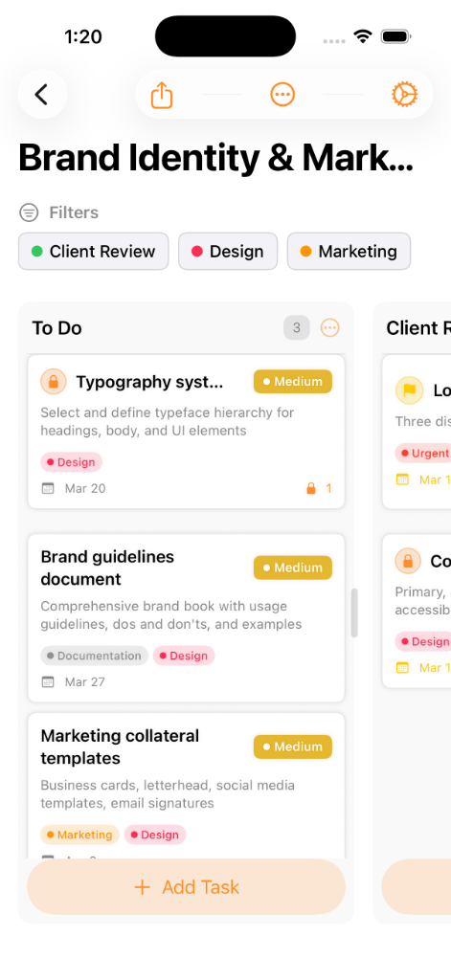The height and width of the screenshot is (980, 451).
Task: Click the calendar icon next to Mar 20
Action: pyautogui.click(x=48, y=488)
